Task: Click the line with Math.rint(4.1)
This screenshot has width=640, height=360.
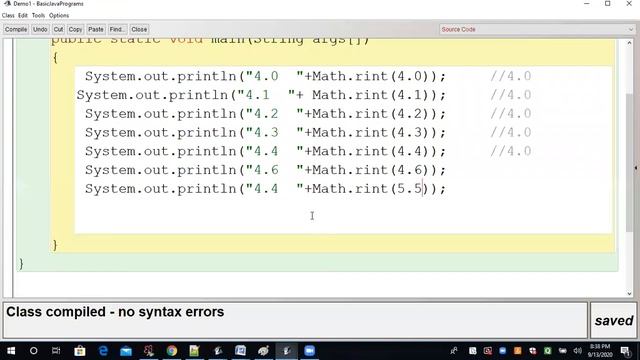Action: pos(261,95)
